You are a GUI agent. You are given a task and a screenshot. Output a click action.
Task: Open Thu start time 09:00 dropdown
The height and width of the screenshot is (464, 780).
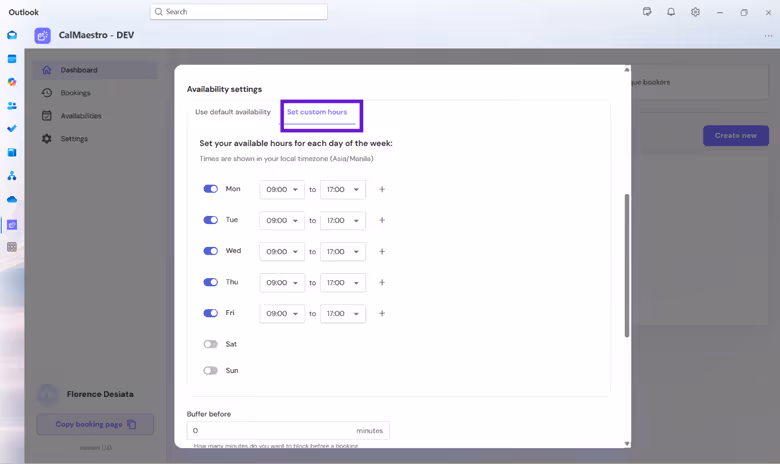[x=282, y=282]
